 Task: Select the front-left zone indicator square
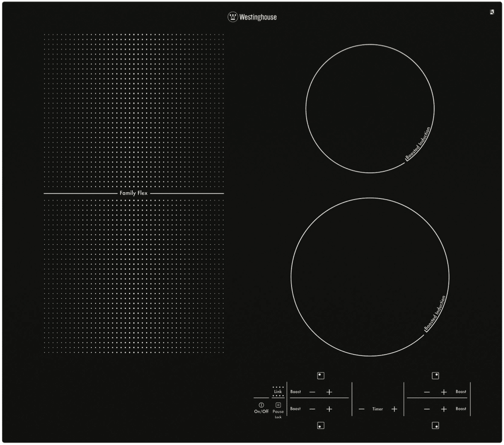[x=321, y=426]
